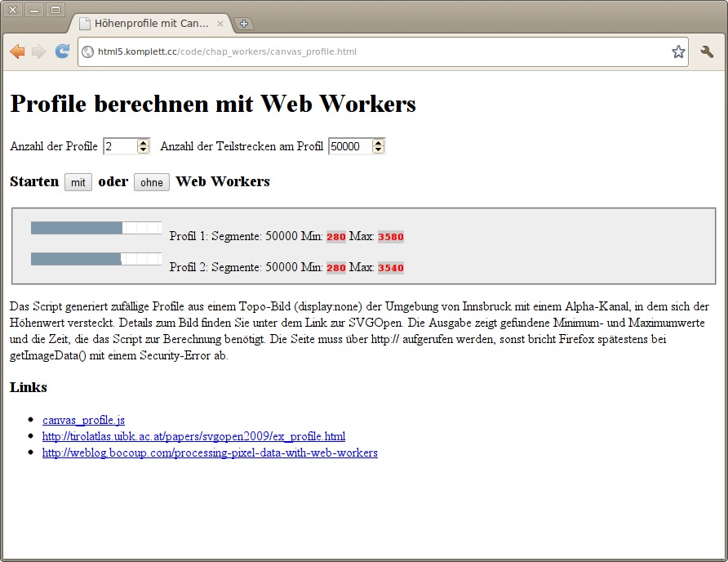Click the Profil 2 progress bar
The height and width of the screenshot is (562, 728).
(x=95, y=259)
